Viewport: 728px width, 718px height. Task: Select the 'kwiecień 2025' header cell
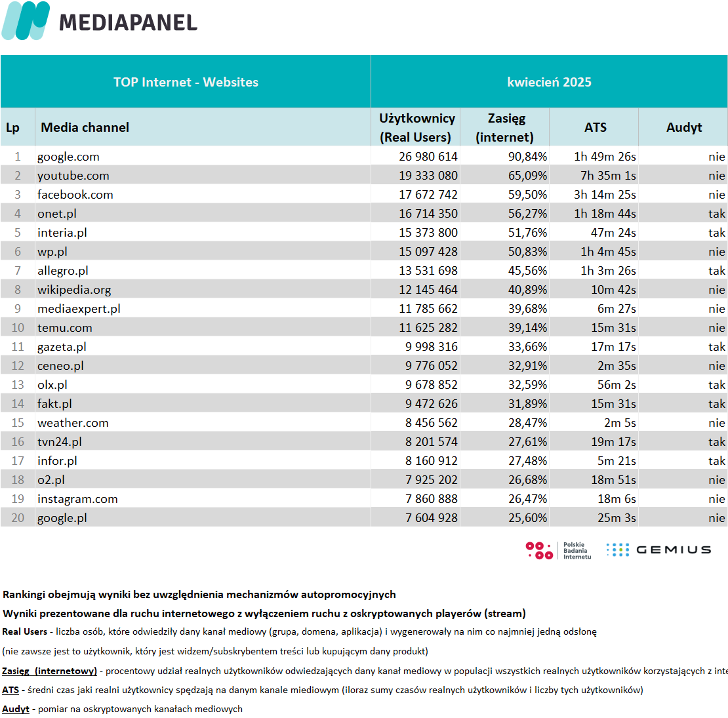pyautogui.click(x=549, y=82)
